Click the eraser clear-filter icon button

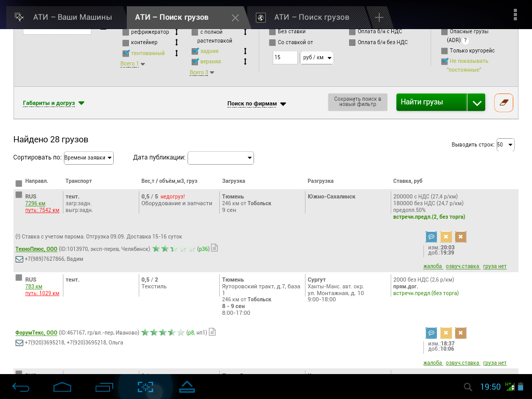point(503,103)
